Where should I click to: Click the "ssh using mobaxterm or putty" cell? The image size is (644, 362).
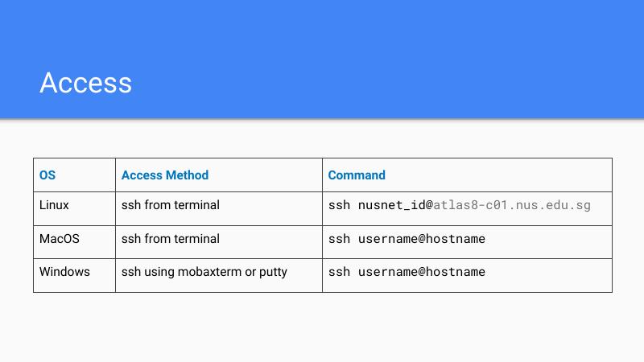point(204,272)
